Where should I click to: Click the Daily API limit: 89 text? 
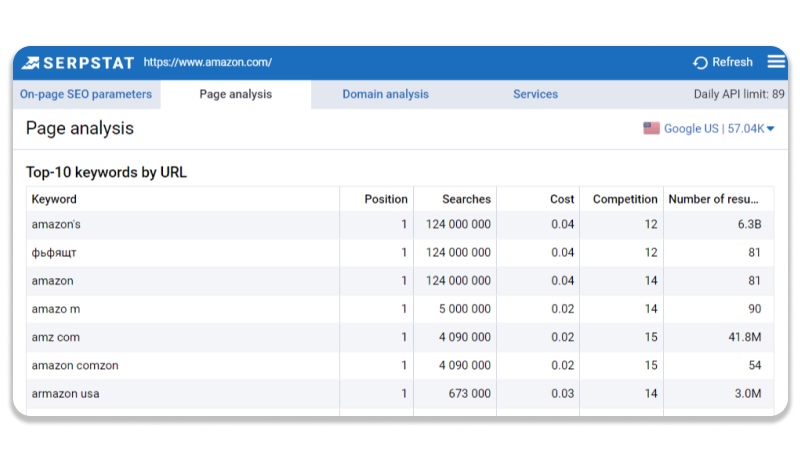[739, 94]
